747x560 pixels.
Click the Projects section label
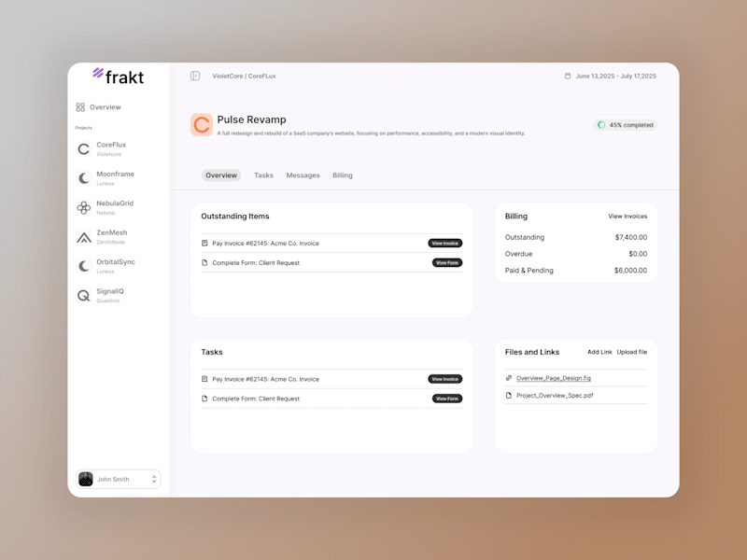84,128
